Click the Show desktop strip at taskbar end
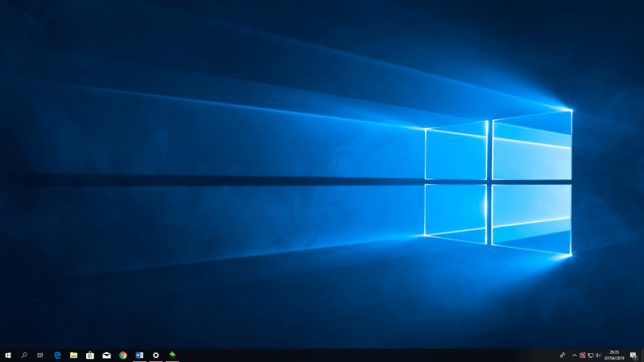This screenshot has width=644, height=362. click(642, 356)
